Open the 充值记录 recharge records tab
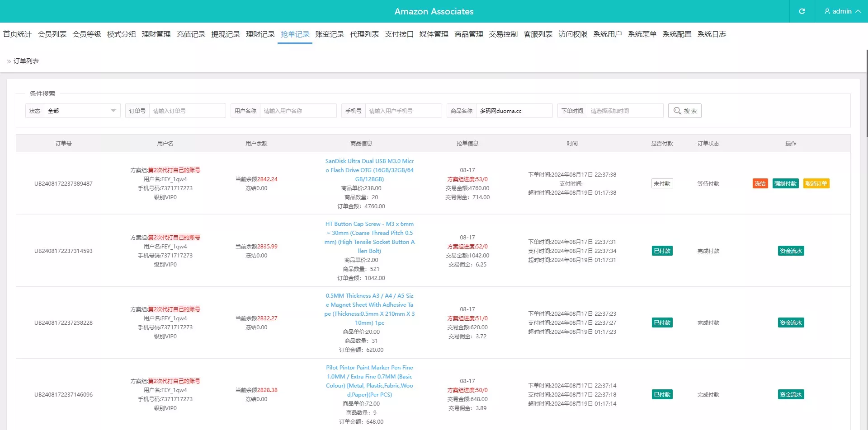 point(191,34)
